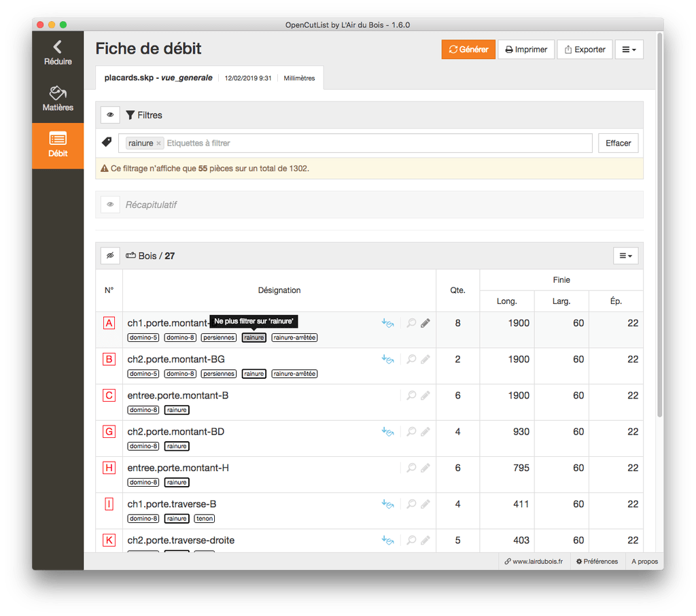The width and height of the screenshot is (696, 616).
Task: Click the Long. column header
Action: 507,301
